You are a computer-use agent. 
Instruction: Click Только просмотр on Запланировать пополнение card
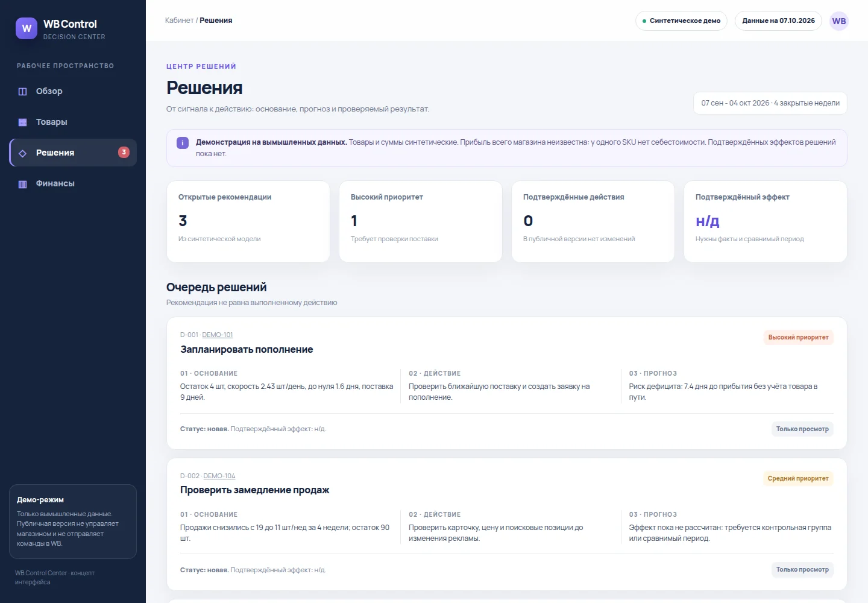(x=802, y=429)
